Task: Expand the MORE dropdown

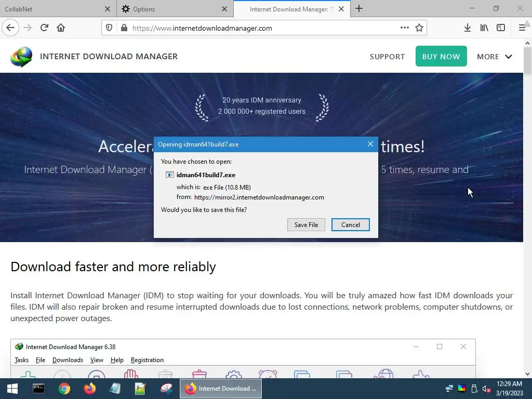Action: pos(495,57)
